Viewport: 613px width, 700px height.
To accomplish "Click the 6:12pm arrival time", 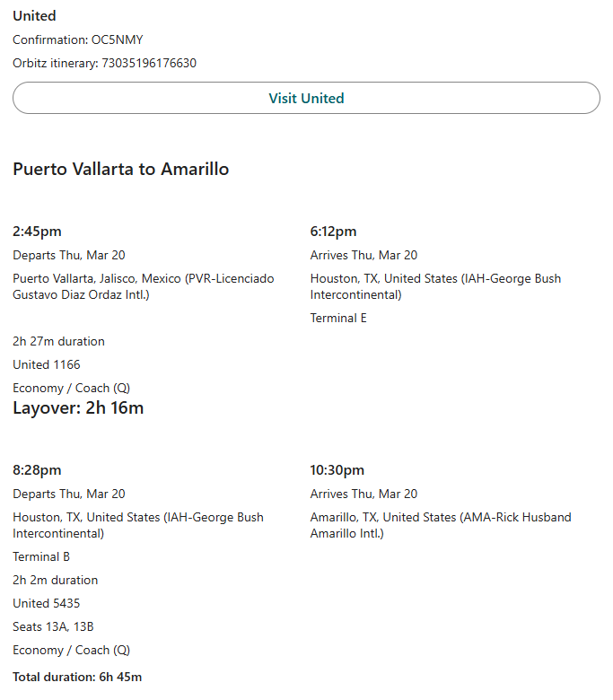I will click(x=333, y=232).
